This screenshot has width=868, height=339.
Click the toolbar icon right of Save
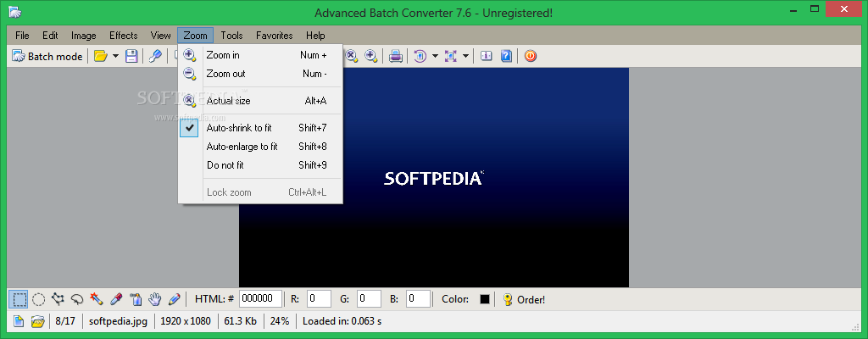(156, 56)
